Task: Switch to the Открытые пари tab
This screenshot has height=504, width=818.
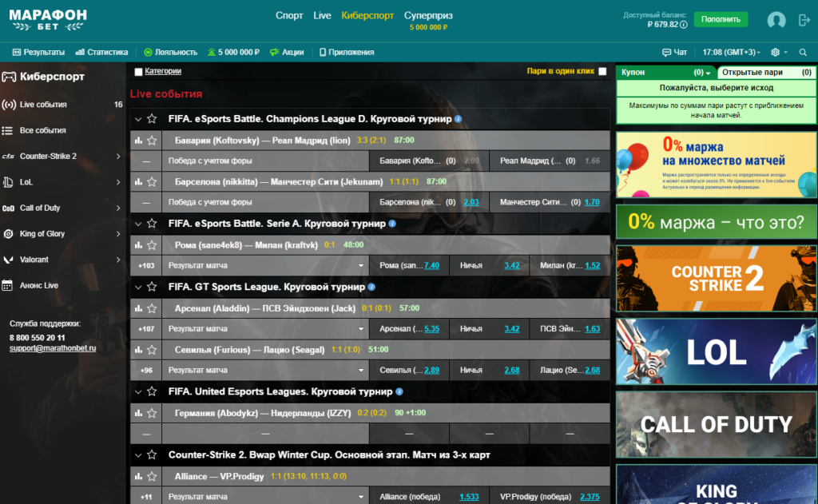Action: pyautogui.click(x=766, y=73)
